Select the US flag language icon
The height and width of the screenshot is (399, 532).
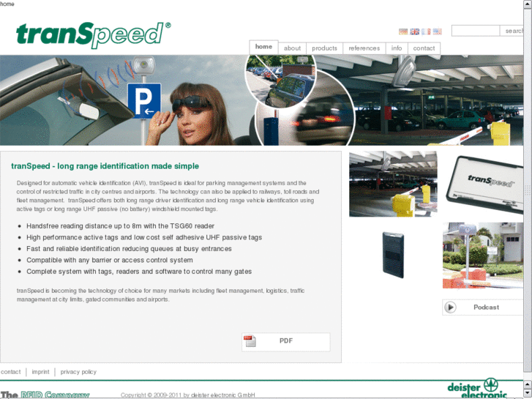[x=438, y=31]
